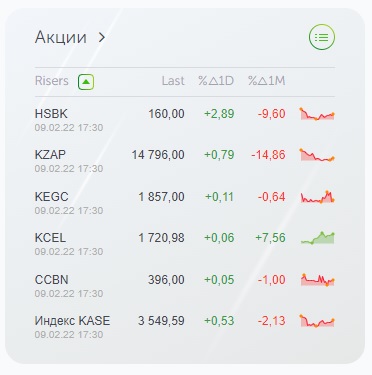
Task: Click the CCBN sparkline chart
Action: (317, 280)
